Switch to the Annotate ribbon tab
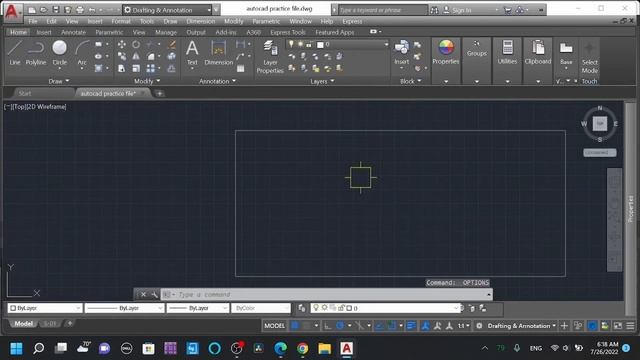This screenshot has height=360, width=640. coord(73,32)
